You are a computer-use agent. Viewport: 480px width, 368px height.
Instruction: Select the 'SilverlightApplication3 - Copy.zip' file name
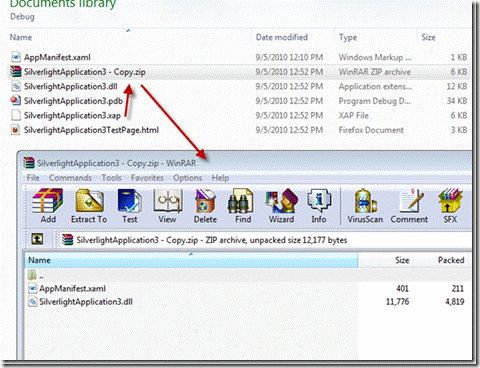tap(85, 72)
